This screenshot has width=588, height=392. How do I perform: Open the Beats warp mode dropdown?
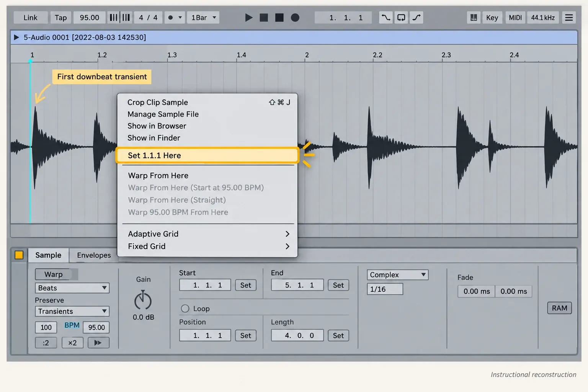click(x=72, y=288)
